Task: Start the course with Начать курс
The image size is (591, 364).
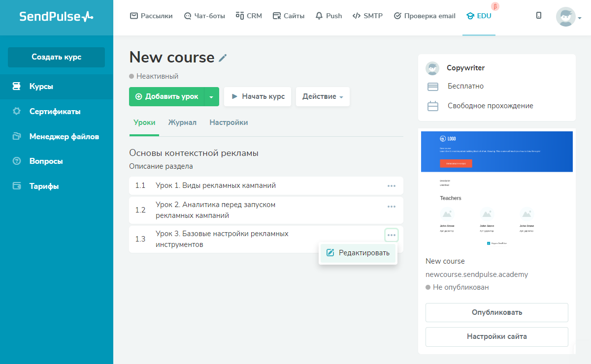Action: tap(258, 96)
